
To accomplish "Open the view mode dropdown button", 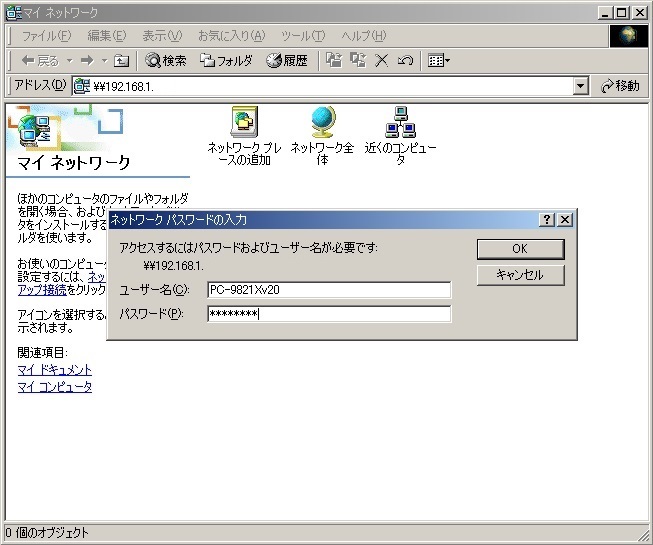I will click(x=439, y=61).
